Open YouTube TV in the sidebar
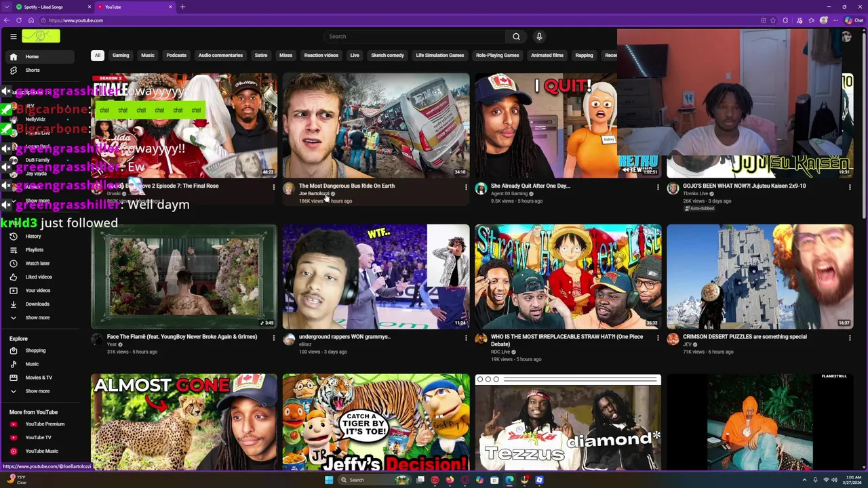 pos(39,438)
